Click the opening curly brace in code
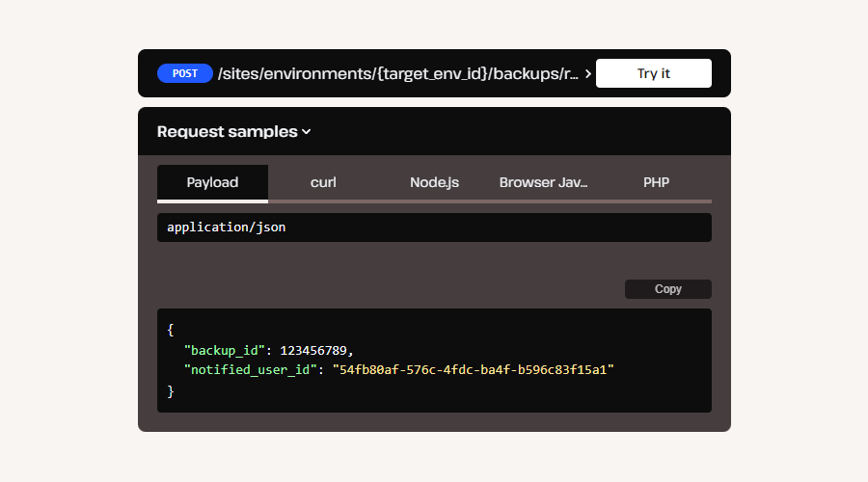868x482 pixels. (171, 330)
